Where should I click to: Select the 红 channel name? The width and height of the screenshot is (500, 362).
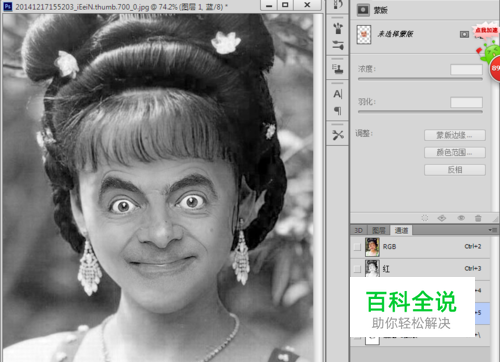click(x=386, y=269)
